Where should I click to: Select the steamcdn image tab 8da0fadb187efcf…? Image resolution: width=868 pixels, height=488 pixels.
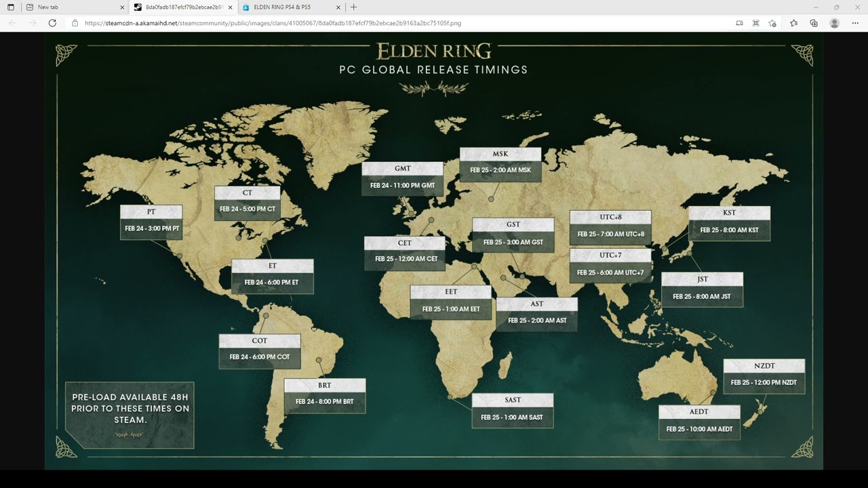183,7
